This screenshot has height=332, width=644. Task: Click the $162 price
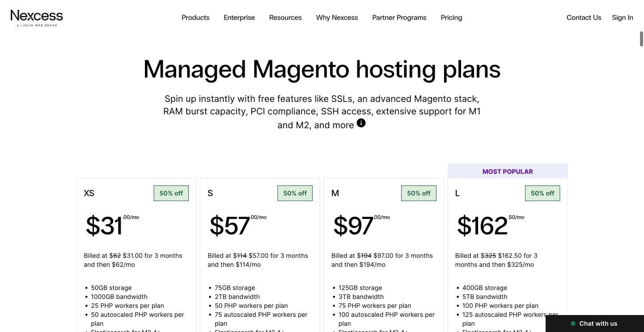(482, 226)
